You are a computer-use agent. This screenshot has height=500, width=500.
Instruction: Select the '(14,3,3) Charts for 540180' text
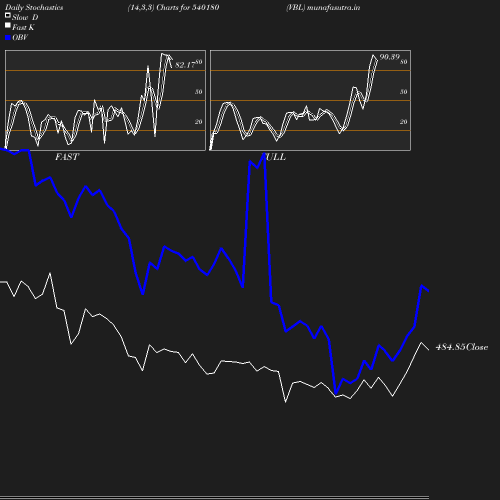click(173, 7)
